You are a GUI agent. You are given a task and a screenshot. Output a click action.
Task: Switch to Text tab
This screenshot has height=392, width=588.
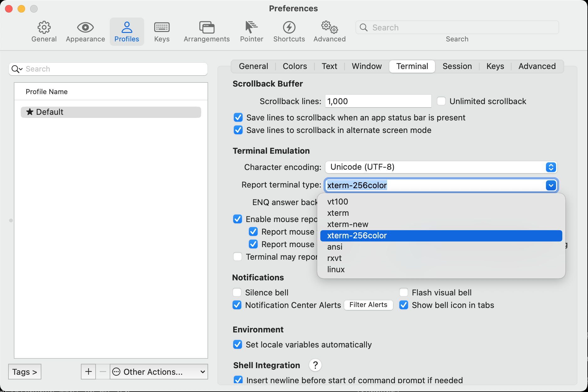pos(329,66)
